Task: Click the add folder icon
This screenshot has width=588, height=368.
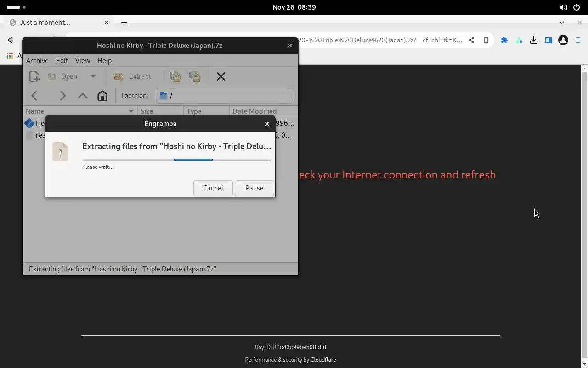Action: [x=195, y=76]
